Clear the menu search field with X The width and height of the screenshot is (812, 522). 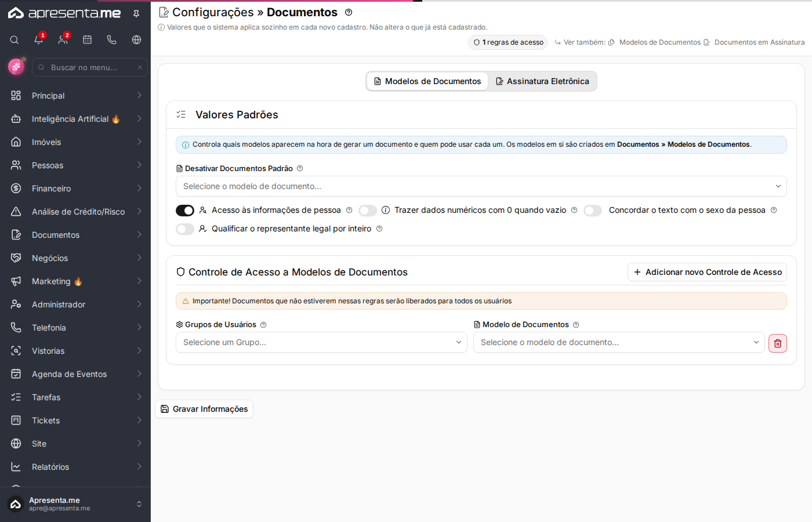click(140, 67)
